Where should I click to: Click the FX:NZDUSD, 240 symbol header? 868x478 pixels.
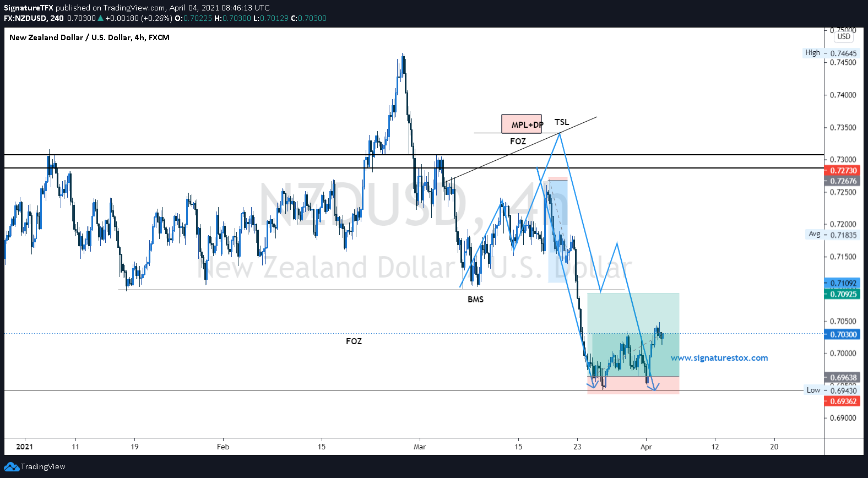(x=34, y=18)
